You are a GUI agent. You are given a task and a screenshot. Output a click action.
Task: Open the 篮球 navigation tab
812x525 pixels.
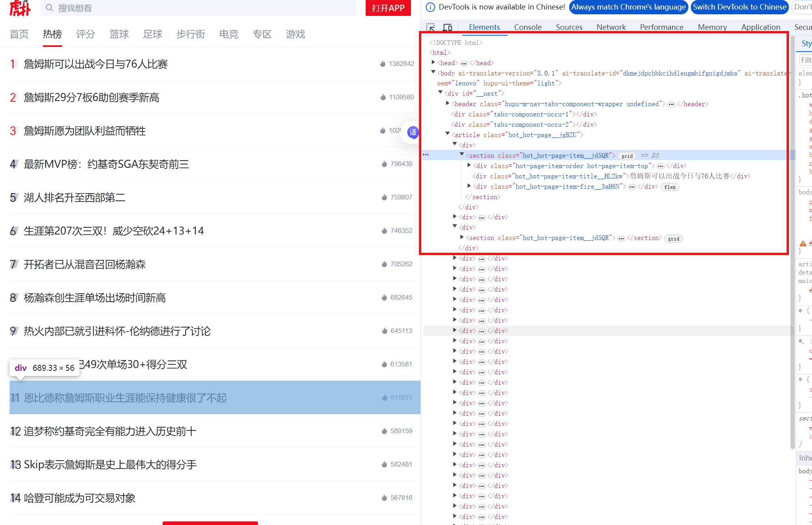pos(119,34)
